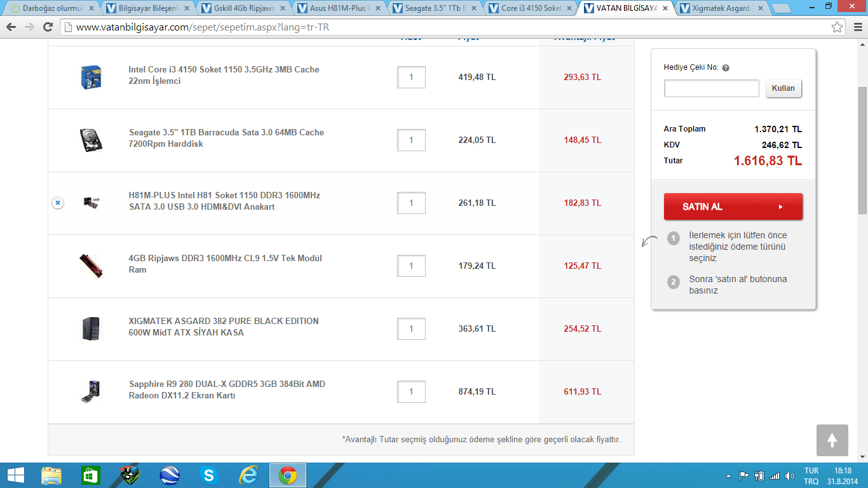The image size is (868, 488).
Task: Reload the current page
Action: [x=48, y=27]
